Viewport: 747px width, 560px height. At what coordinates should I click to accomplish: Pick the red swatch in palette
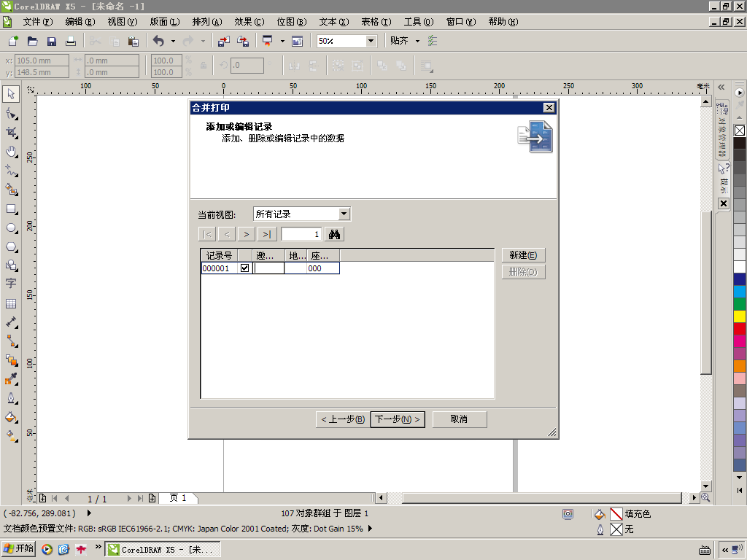pos(740,329)
